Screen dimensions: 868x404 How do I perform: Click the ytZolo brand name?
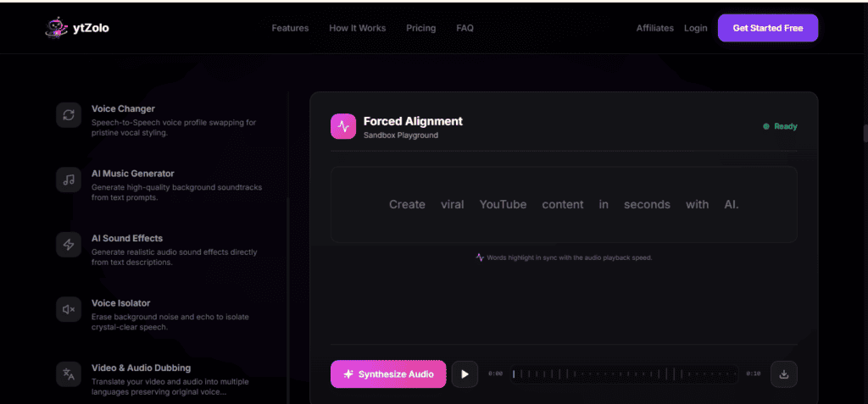tap(91, 28)
